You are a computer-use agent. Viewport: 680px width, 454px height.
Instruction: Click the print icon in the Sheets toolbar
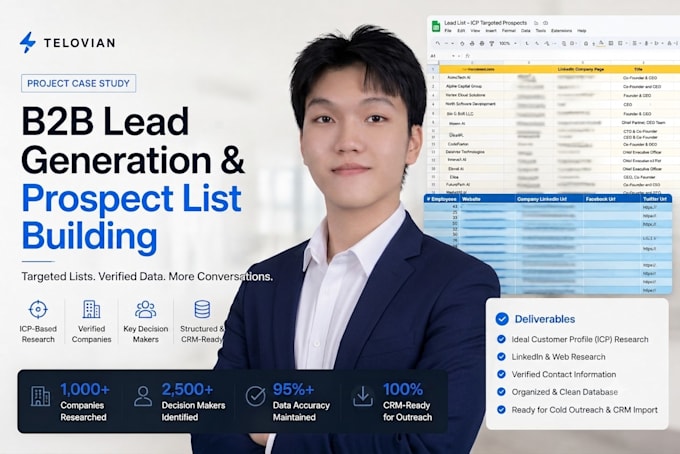482,43
